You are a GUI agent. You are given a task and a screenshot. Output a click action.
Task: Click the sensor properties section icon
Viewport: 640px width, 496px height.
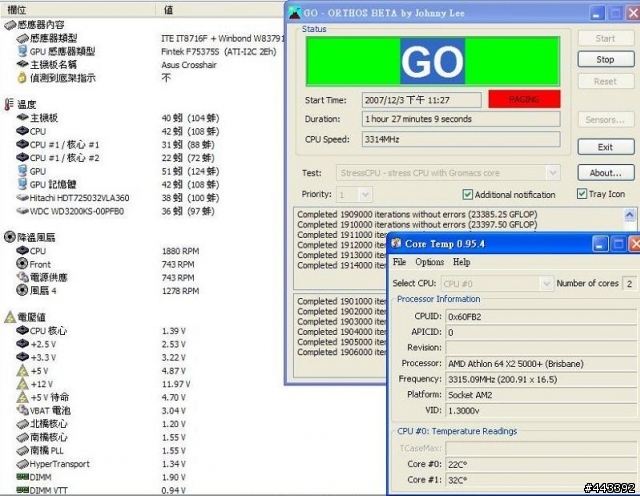click(10, 25)
